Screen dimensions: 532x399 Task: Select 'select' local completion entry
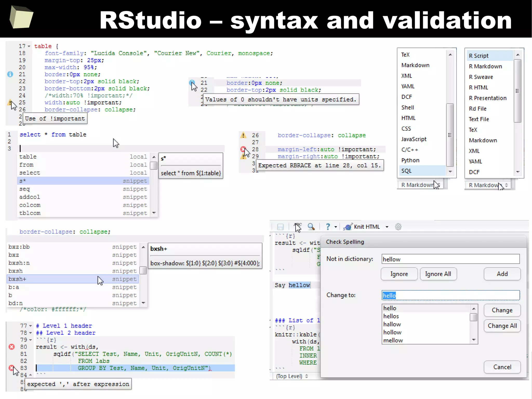pos(83,173)
